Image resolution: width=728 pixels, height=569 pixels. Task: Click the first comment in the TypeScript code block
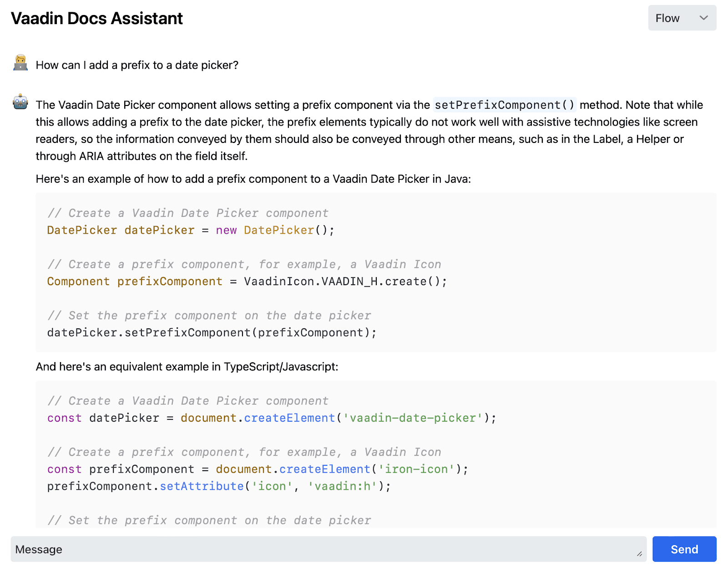click(187, 401)
